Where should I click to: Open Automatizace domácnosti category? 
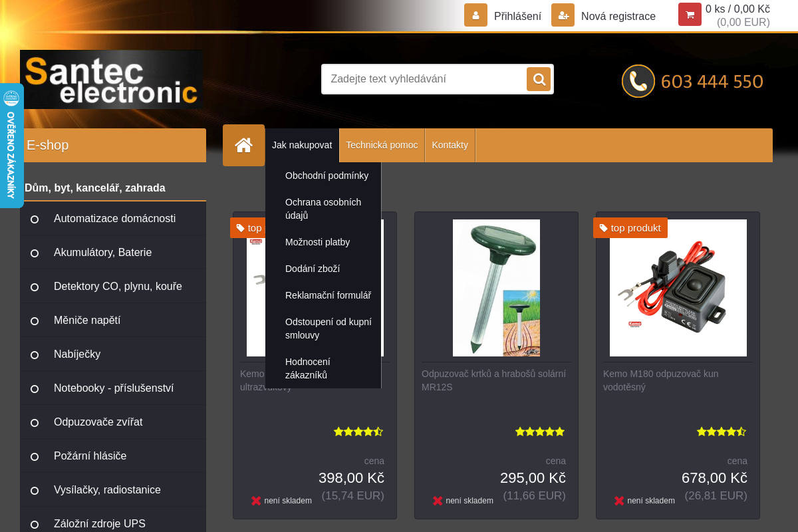click(113, 219)
